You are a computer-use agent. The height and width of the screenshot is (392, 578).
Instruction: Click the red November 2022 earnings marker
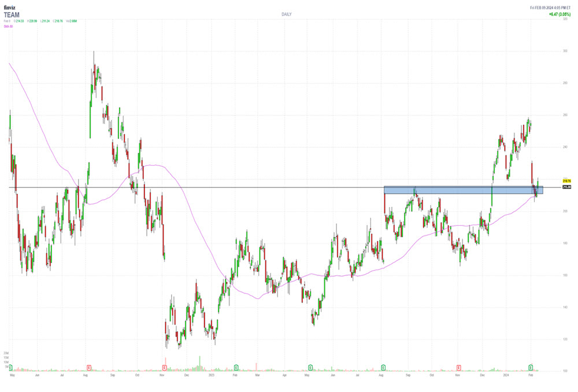coord(165,367)
